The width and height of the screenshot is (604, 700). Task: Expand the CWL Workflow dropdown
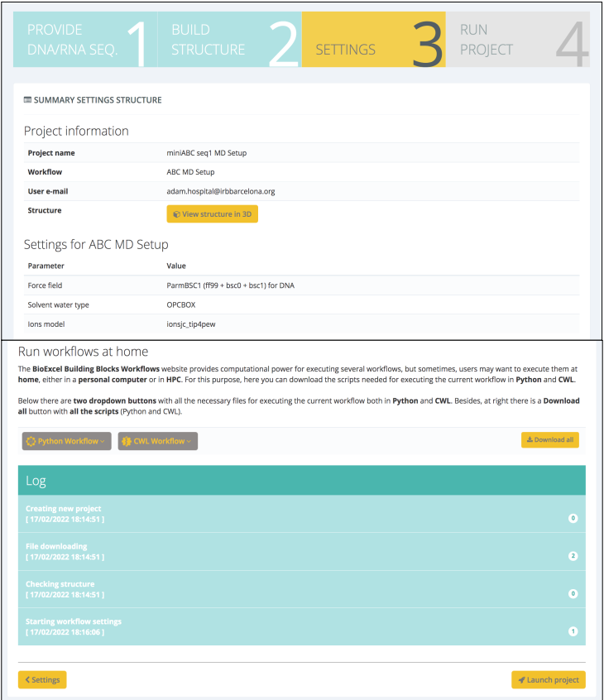coord(158,441)
